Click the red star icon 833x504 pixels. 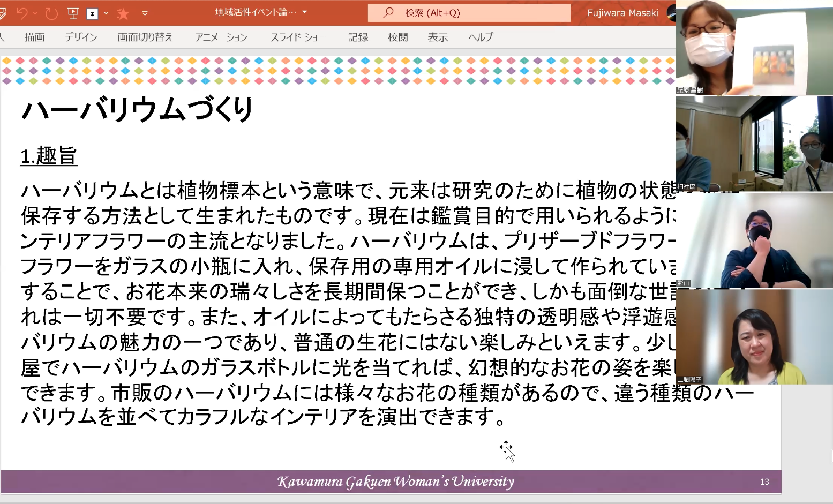pyautogui.click(x=123, y=13)
